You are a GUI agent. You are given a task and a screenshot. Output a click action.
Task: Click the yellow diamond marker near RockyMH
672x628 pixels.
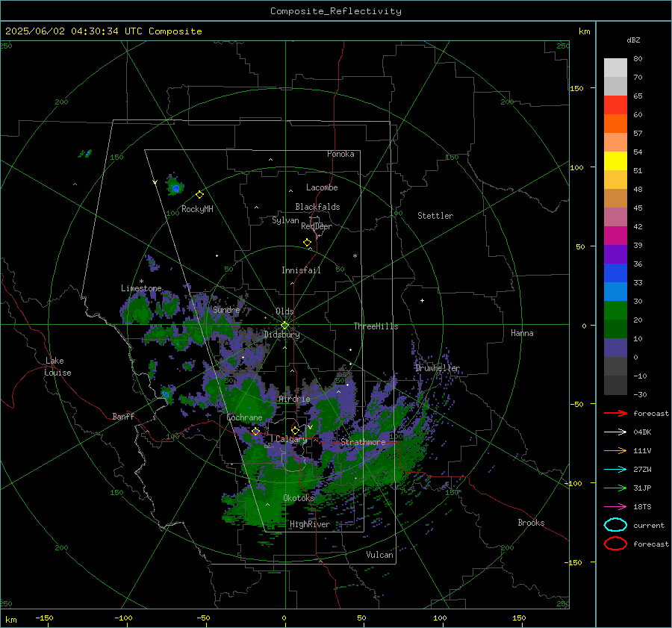tap(199, 195)
